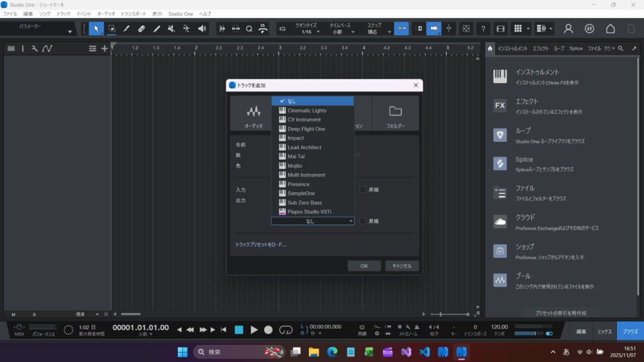Enable the lower 昇順 checkbox
The width and height of the screenshot is (644, 362).
(x=363, y=221)
